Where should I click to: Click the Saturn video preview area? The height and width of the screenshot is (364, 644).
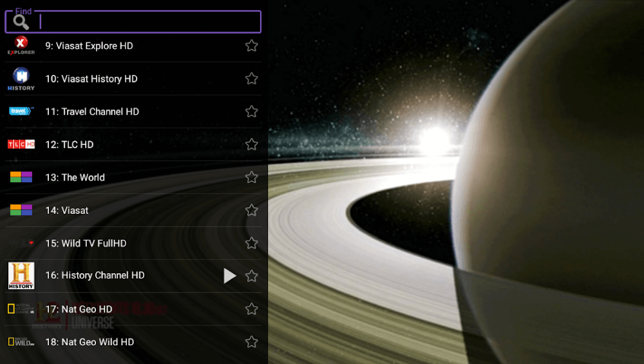[x=456, y=182]
